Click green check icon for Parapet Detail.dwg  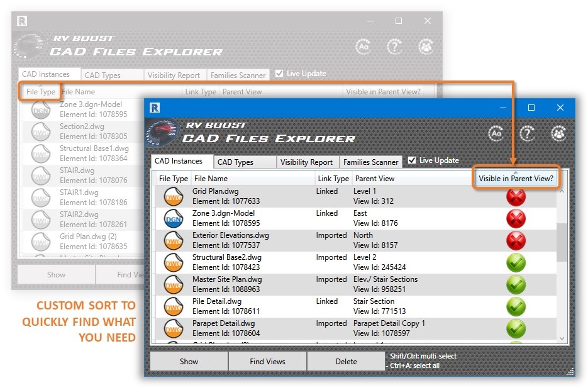click(516, 329)
